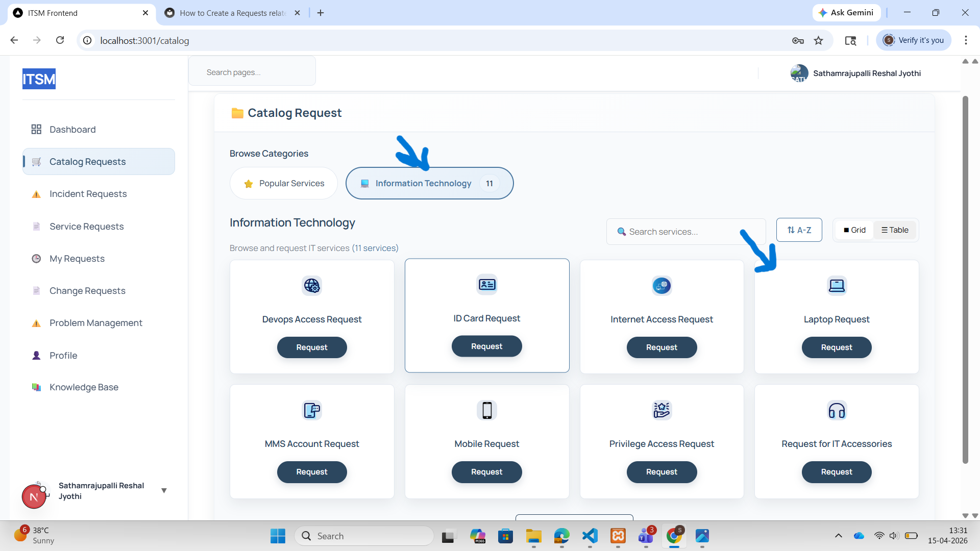Bookmark this page with star icon

coord(819,40)
